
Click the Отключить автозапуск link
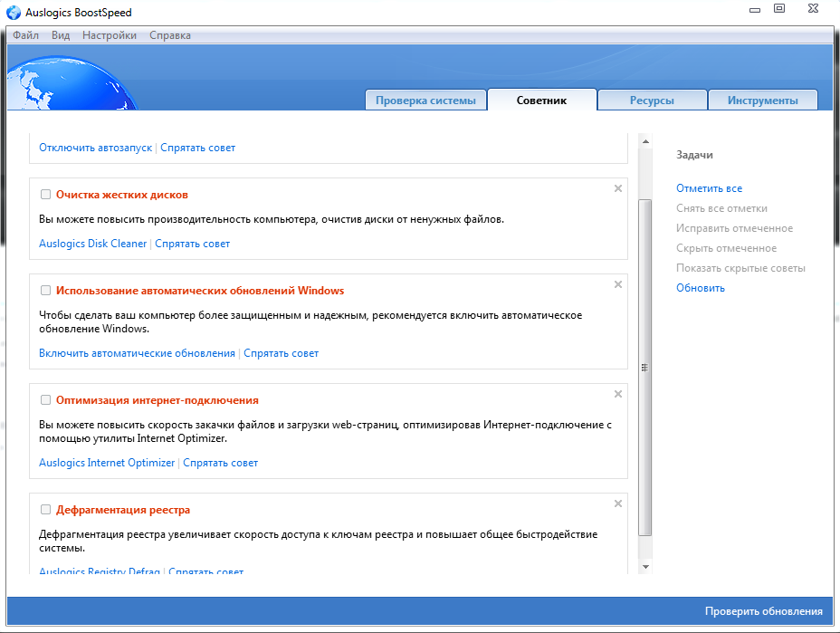(95, 148)
